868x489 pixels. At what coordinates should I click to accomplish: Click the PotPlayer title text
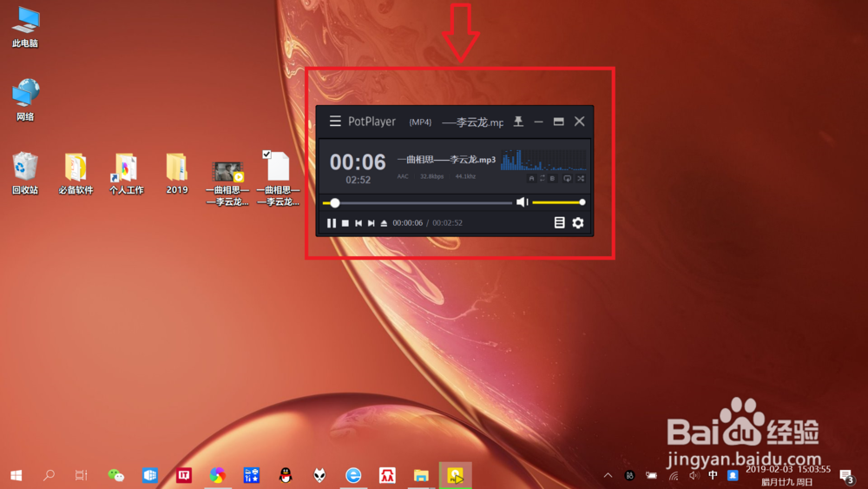point(372,122)
